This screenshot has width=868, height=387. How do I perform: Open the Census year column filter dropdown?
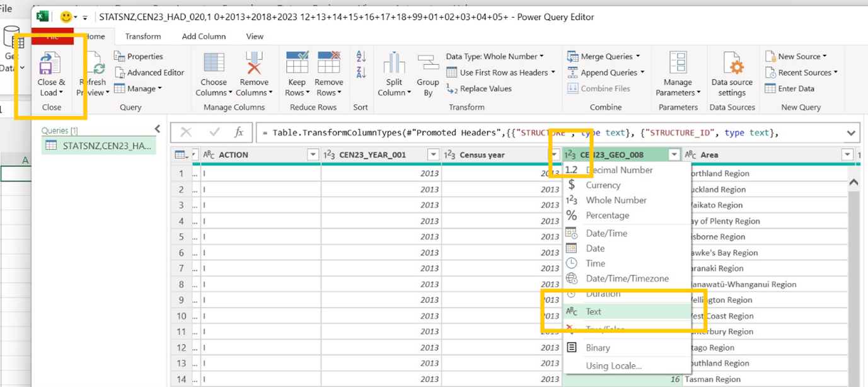[555, 154]
